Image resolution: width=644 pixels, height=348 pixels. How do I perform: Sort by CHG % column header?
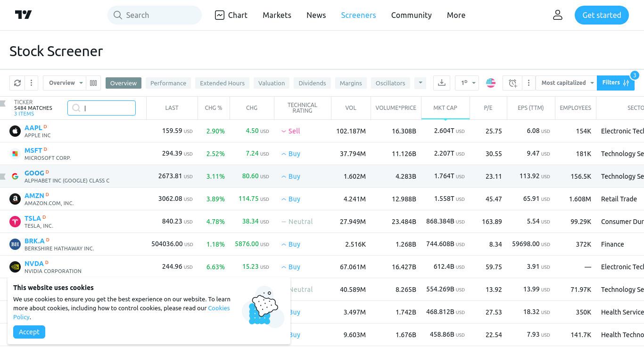pos(214,108)
